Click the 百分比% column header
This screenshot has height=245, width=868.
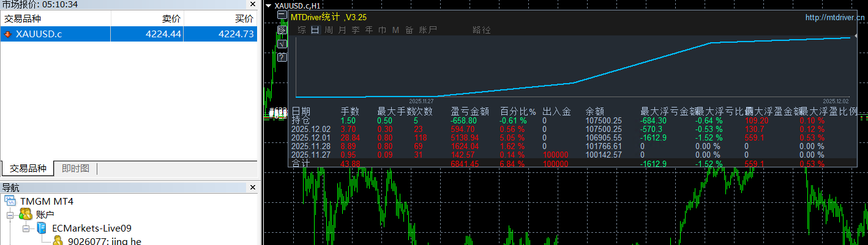click(518, 111)
